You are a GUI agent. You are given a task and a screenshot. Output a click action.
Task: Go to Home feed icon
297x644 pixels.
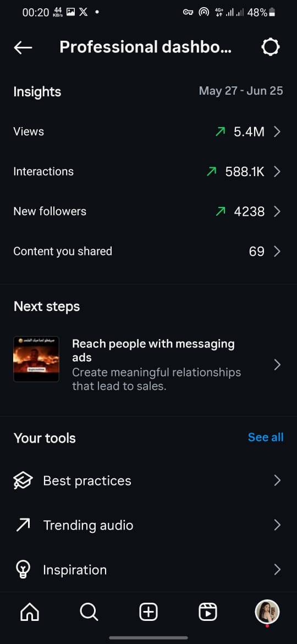tap(30, 613)
